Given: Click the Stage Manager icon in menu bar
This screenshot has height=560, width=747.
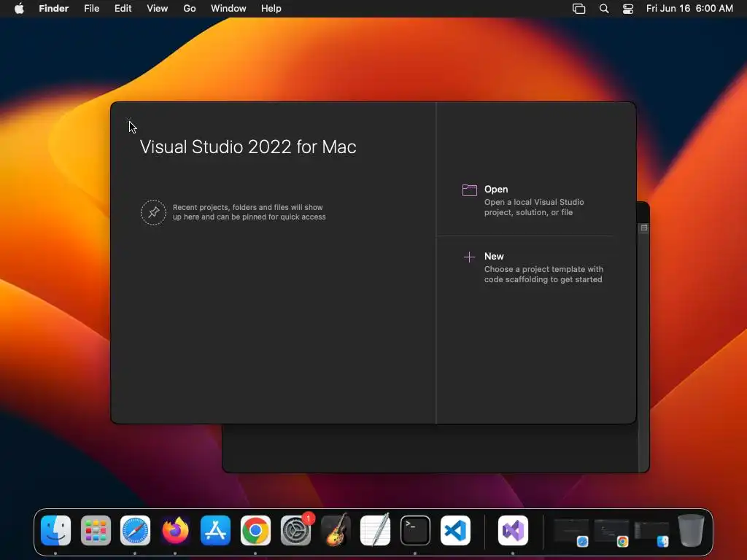Looking at the screenshot, I should coord(578,9).
